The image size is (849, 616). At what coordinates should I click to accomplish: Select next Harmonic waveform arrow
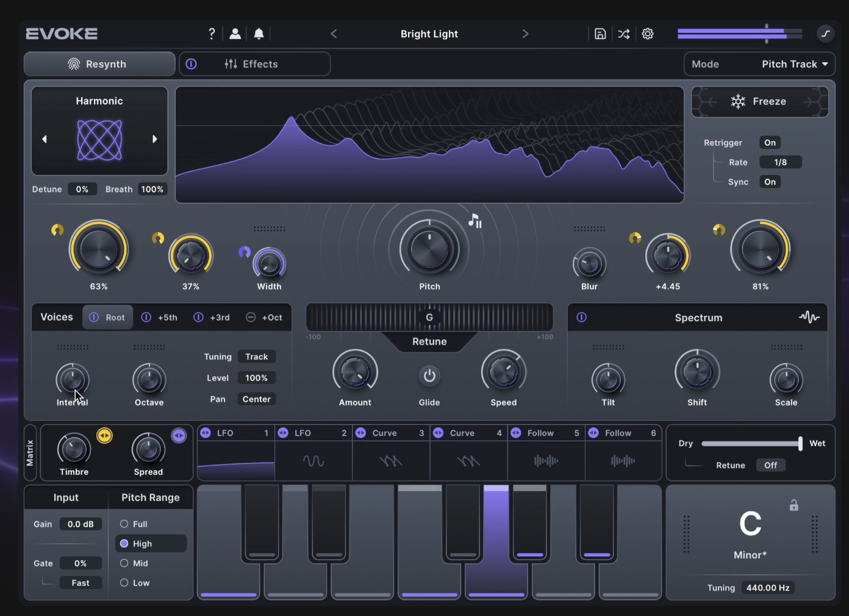(154, 139)
